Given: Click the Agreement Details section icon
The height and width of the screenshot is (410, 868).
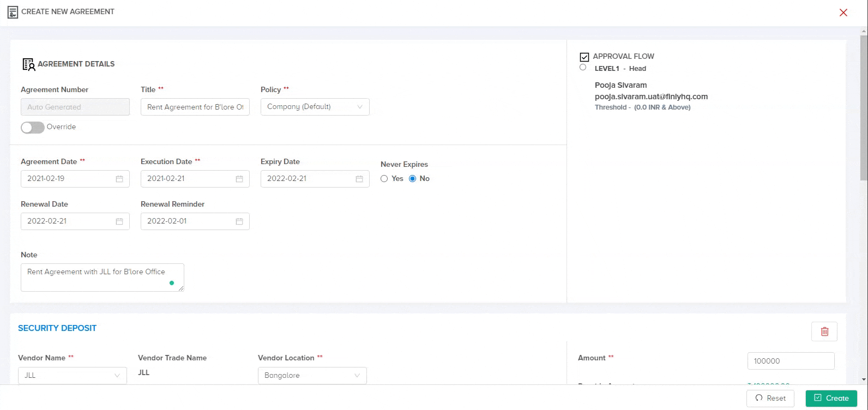Looking at the screenshot, I should coord(29,64).
